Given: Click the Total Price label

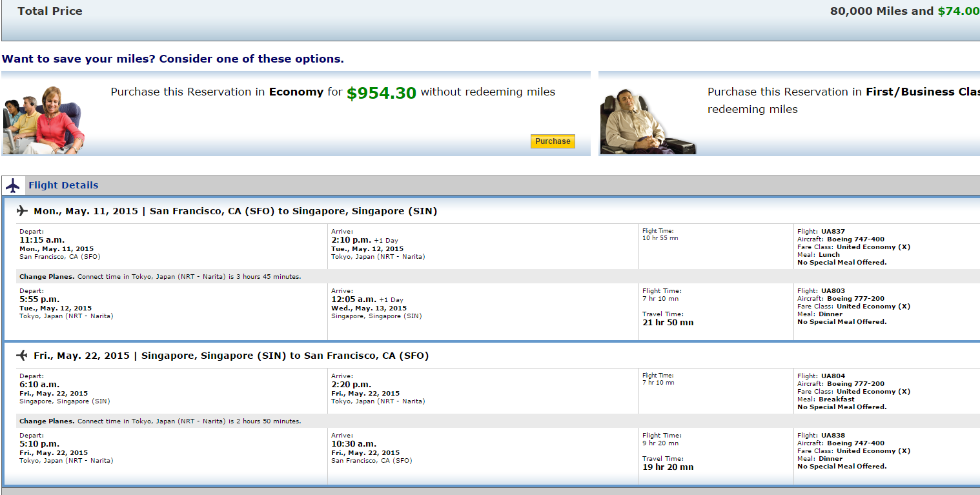Looking at the screenshot, I should (x=50, y=11).
